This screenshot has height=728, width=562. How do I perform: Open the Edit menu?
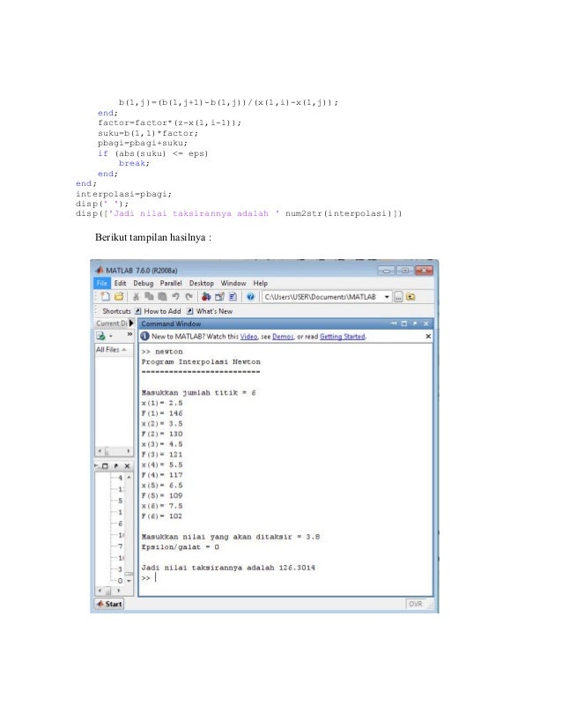(120, 283)
